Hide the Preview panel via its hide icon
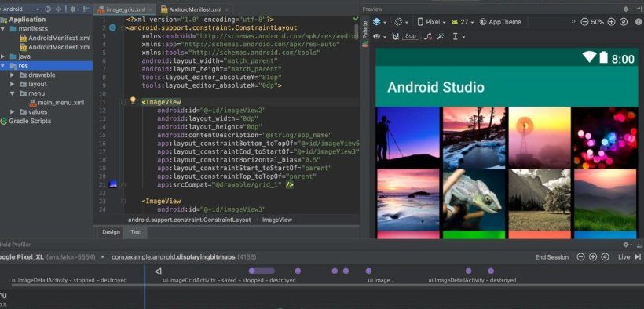This screenshot has width=644, height=309. (639, 9)
